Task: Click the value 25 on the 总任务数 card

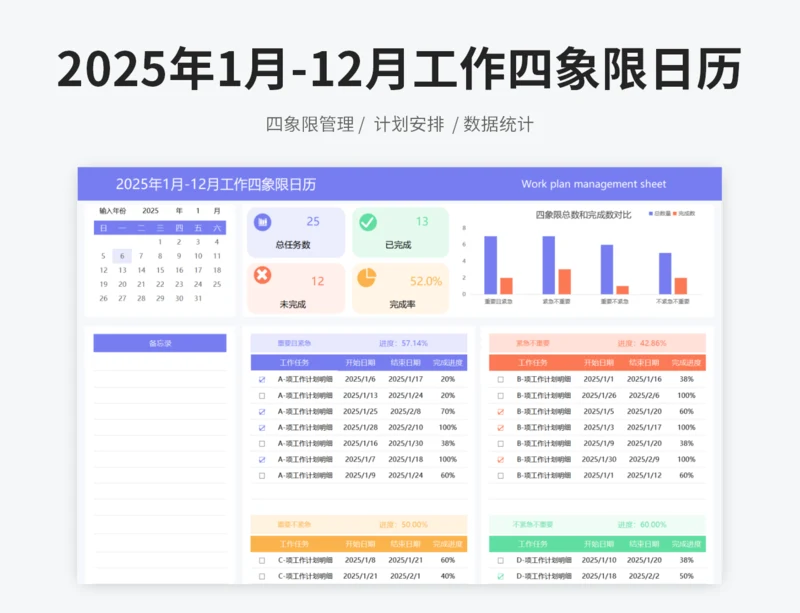Action: (313, 222)
